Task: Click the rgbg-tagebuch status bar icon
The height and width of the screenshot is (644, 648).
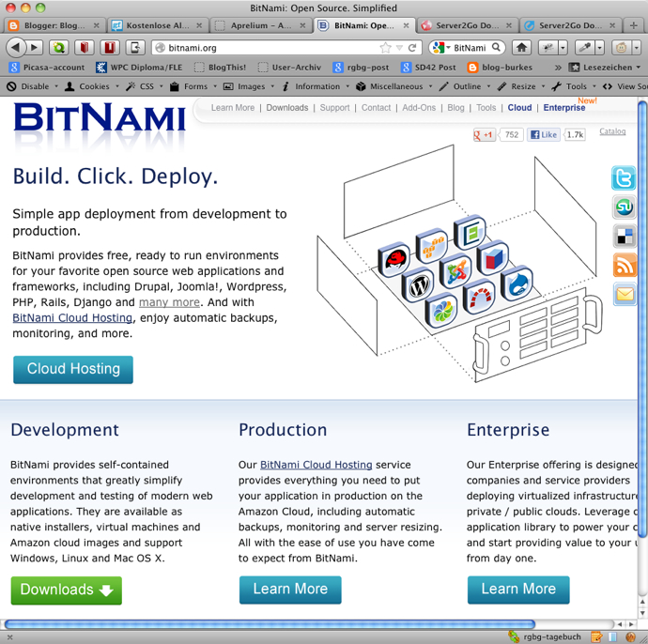Action: pos(514,636)
